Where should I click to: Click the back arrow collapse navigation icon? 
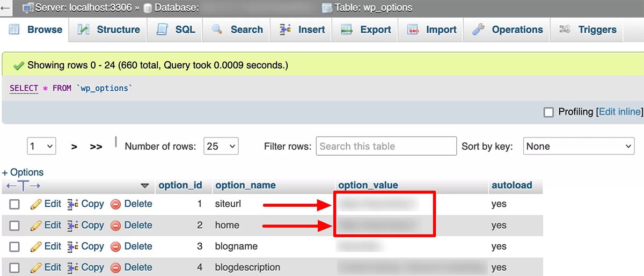(x=5, y=8)
